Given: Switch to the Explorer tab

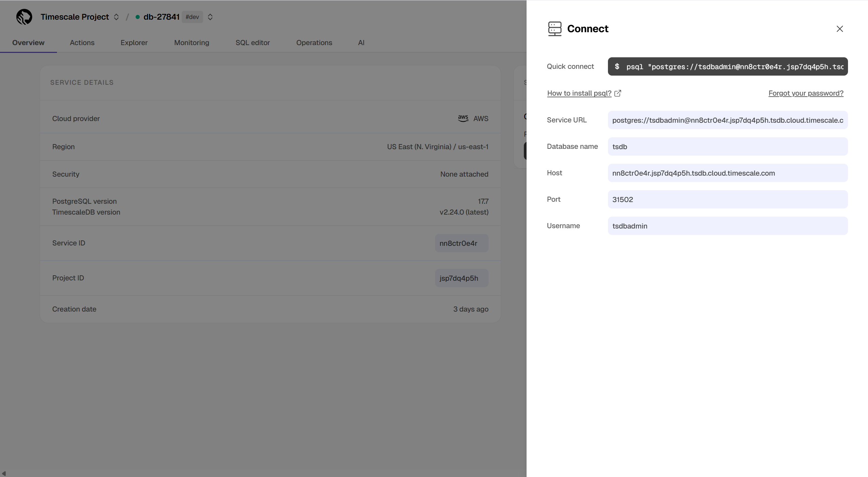Looking at the screenshot, I should pos(134,43).
